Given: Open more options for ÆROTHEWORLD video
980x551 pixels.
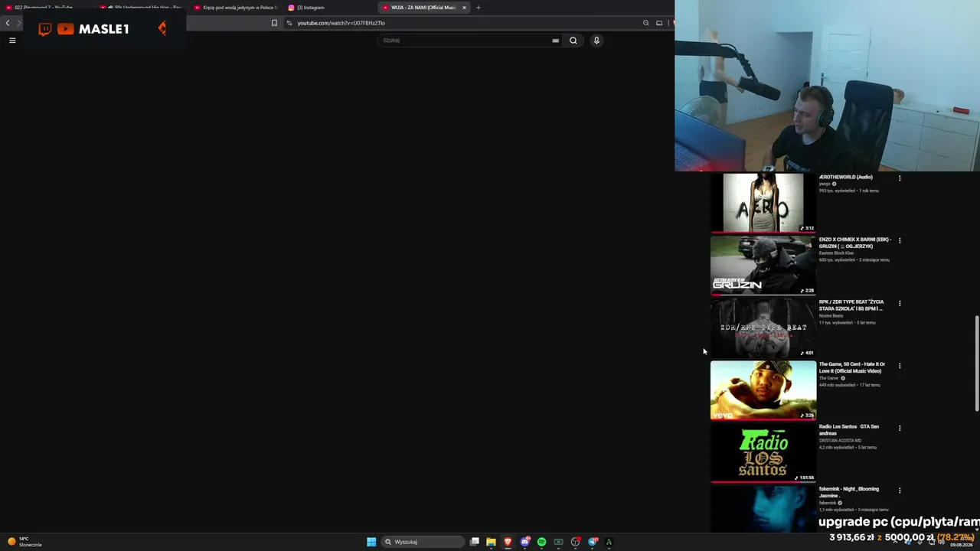Looking at the screenshot, I should [900, 178].
